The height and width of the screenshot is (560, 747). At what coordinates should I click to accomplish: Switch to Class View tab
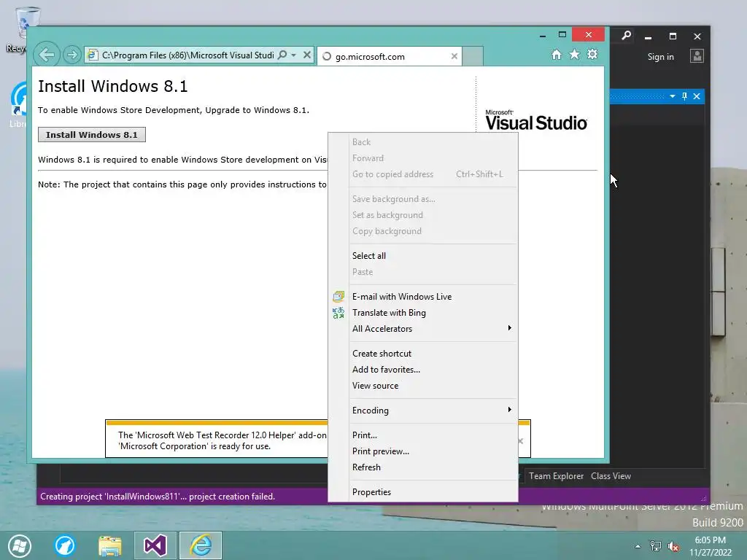(x=611, y=476)
